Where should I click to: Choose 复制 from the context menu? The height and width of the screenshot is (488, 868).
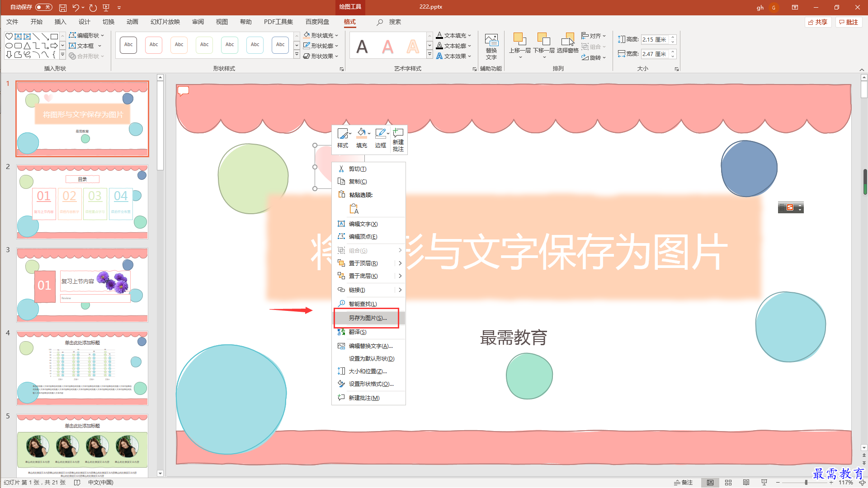368,182
